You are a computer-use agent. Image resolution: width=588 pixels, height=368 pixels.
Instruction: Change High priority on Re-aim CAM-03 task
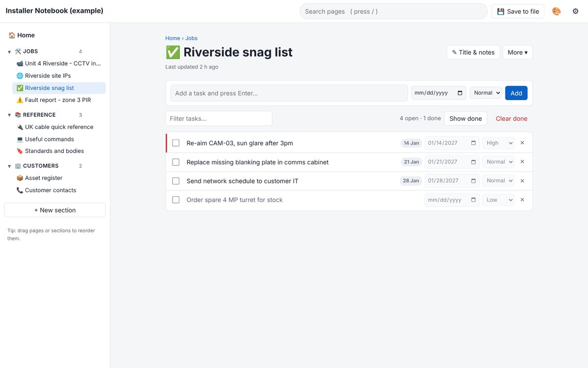[498, 143]
